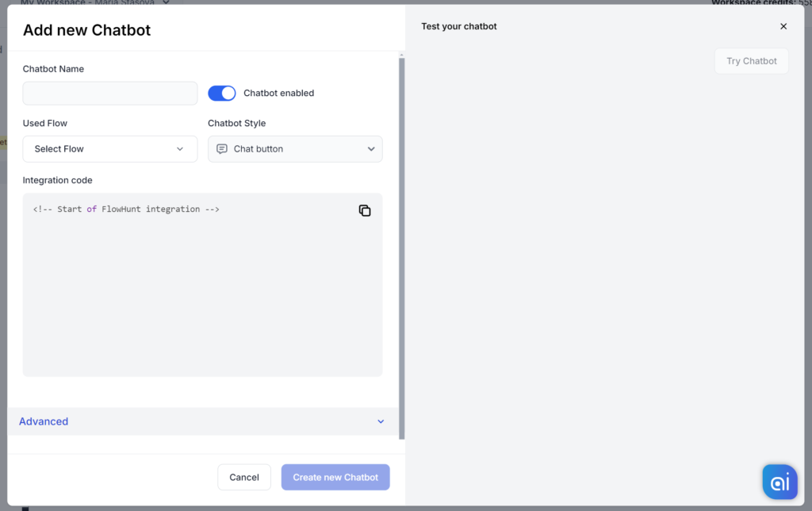Click Create new Chatbot
The height and width of the screenshot is (511, 812).
[x=335, y=477]
